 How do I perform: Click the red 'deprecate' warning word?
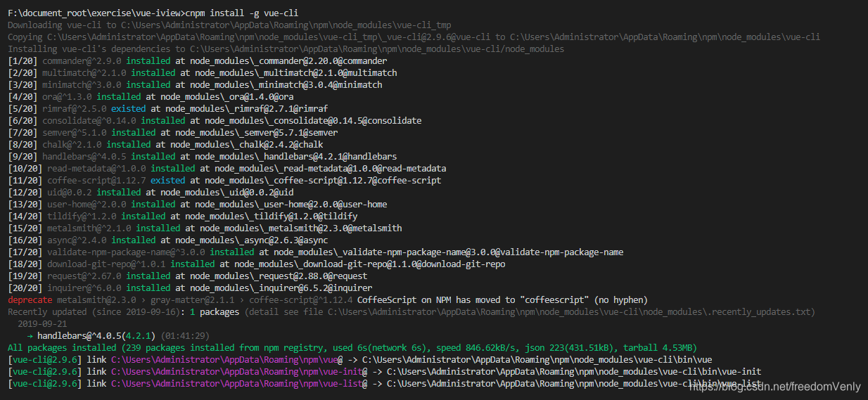[30, 299]
